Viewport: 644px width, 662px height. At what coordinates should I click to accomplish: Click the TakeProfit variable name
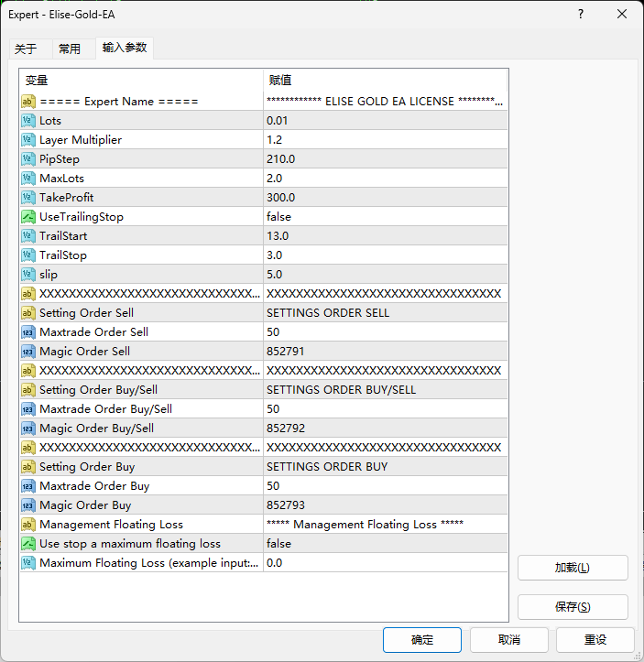66,198
